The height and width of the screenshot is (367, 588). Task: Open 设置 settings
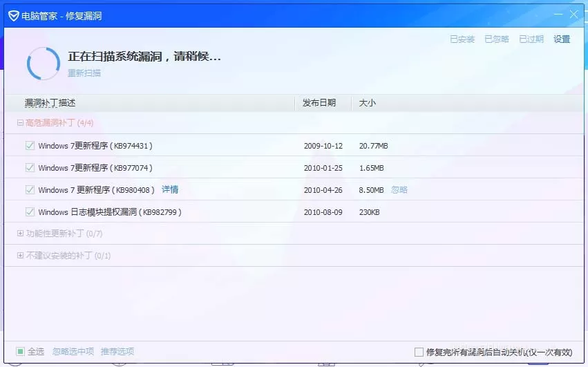(562, 39)
